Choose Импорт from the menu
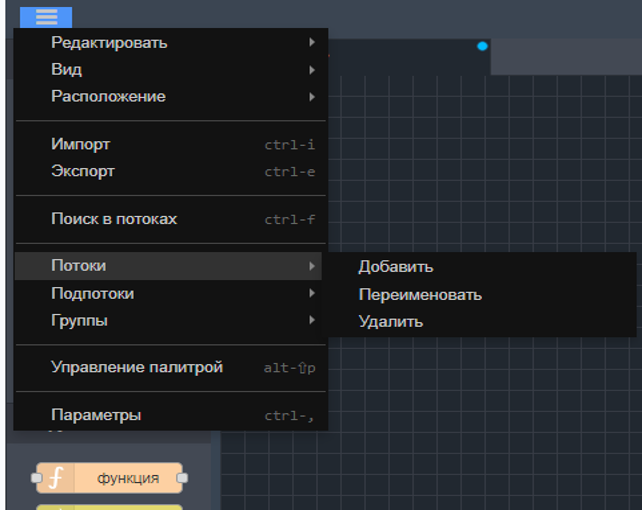This screenshot has height=510, width=642. point(81,144)
